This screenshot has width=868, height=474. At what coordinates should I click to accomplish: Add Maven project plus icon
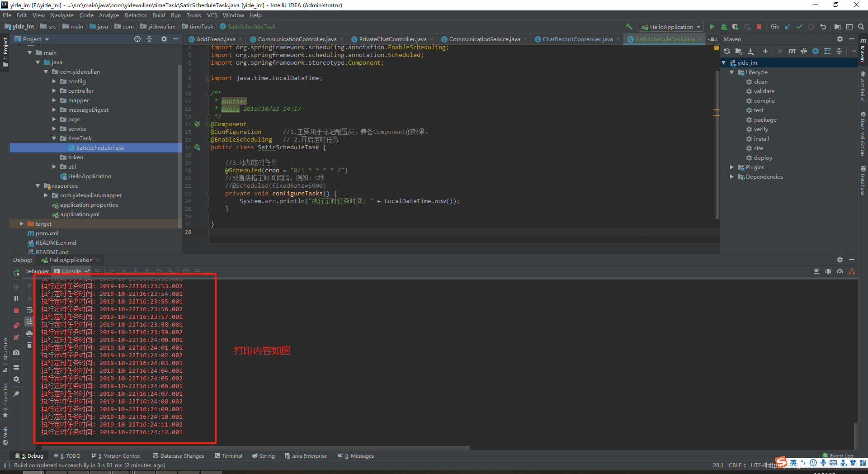coord(765,51)
